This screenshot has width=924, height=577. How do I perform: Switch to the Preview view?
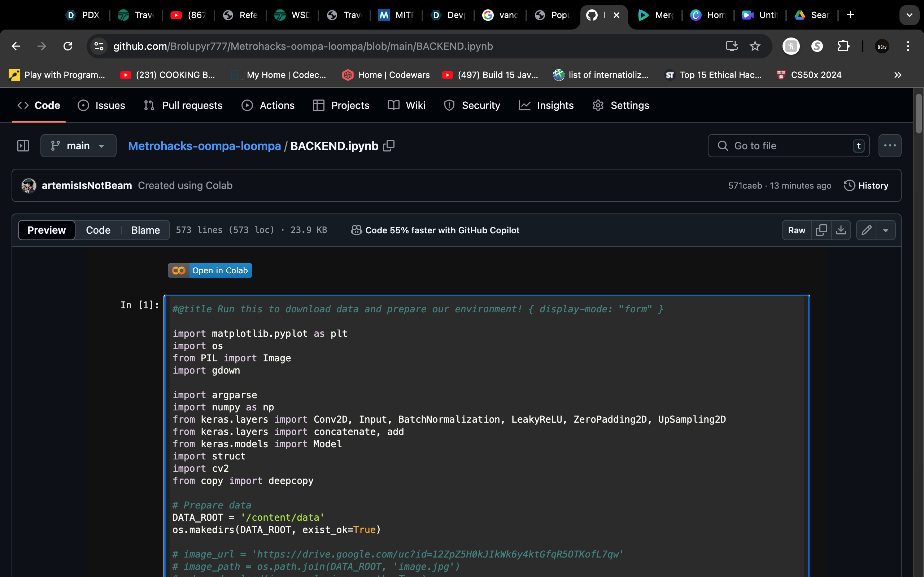pos(47,230)
